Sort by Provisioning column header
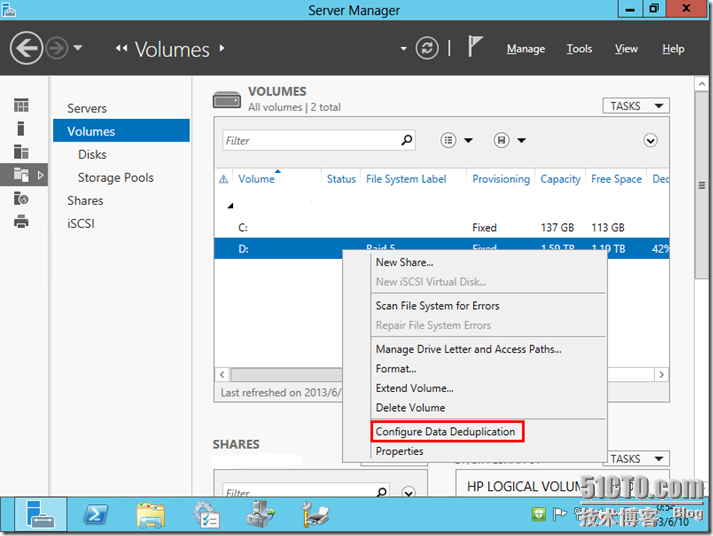Image resolution: width=713 pixels, height=536 pixels. pos(501,179)
